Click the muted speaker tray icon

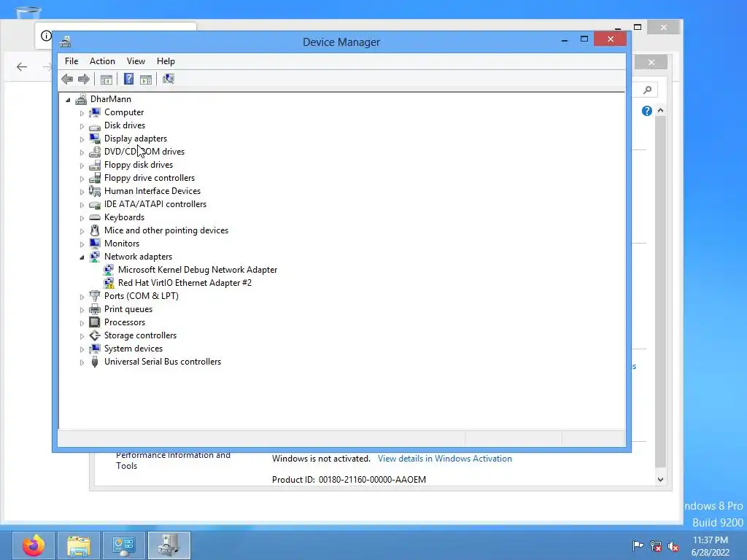tap(673, 546)
